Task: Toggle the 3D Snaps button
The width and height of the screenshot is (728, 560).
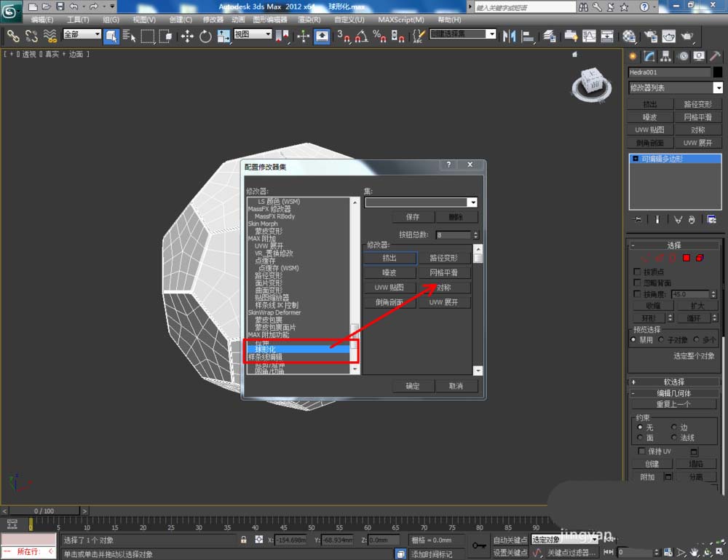Action: click(x=343, y=36)
